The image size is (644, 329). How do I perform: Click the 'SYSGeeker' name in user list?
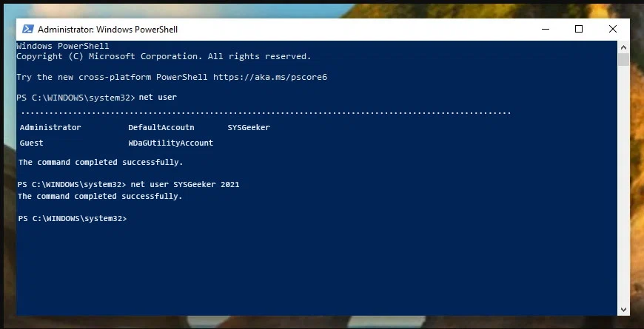pyautogui.click(x=249, y=128)
